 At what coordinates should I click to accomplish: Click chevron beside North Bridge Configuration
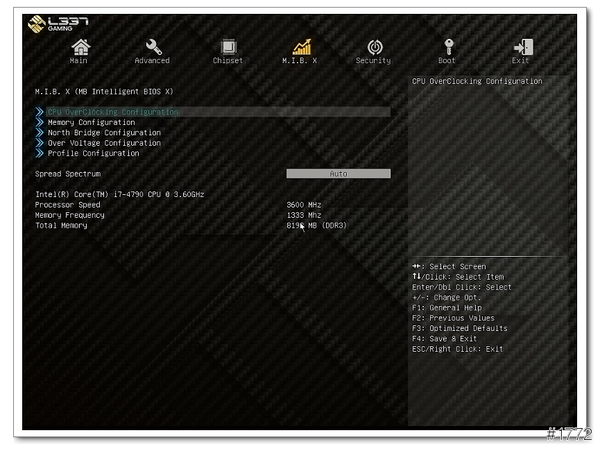pos(39,132)
